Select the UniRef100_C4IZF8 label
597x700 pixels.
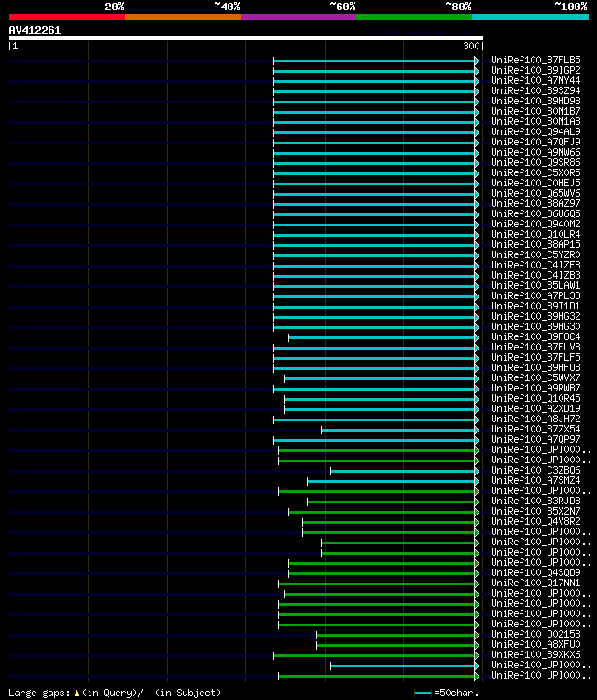point(535,265)
